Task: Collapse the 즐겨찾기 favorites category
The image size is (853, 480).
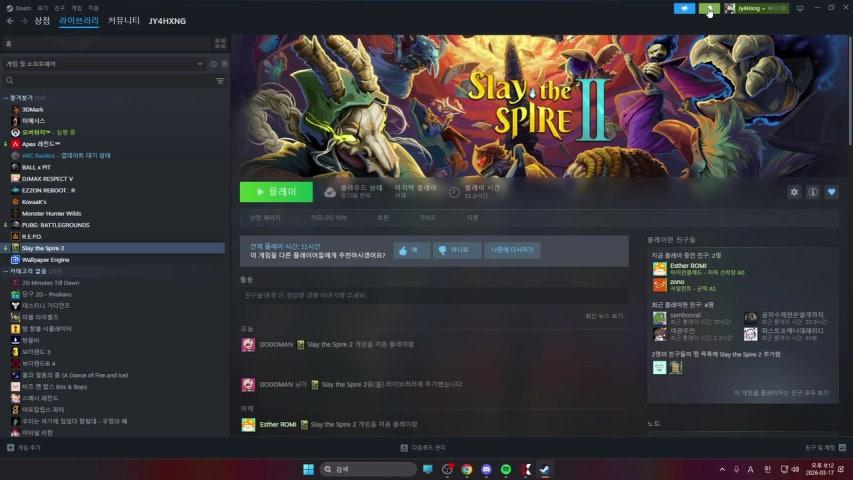Action: tap(5, 98)
